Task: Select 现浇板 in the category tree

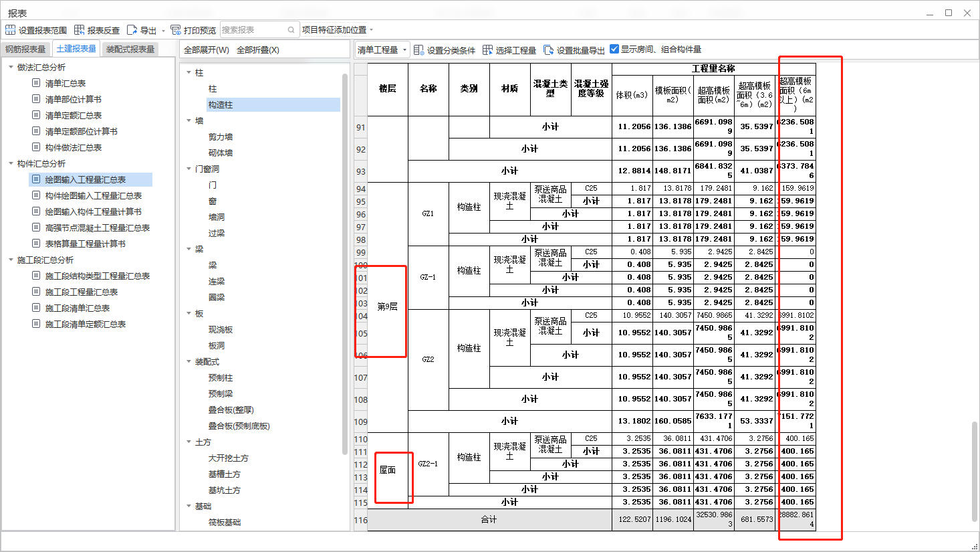Action: pyautogui.click(x=221, y=330)
